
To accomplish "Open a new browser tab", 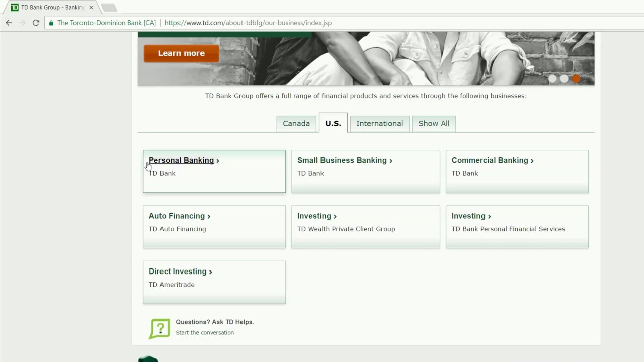I will pos(109,8).
